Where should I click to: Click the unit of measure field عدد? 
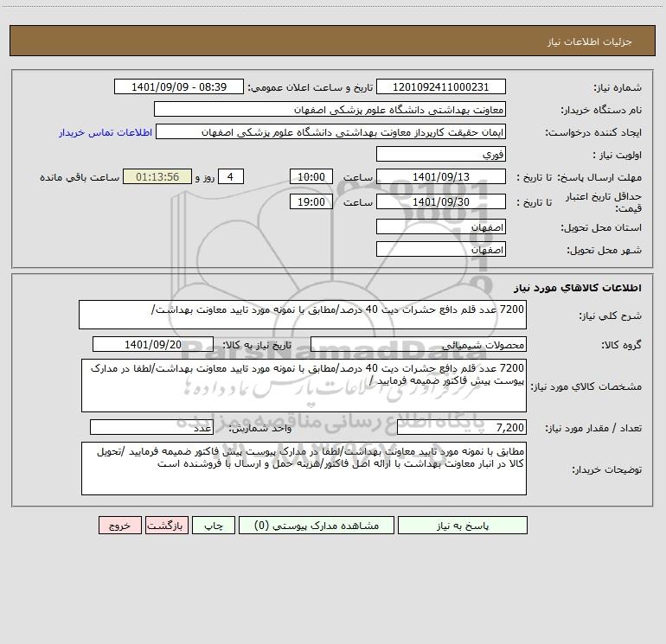(151, 427)
